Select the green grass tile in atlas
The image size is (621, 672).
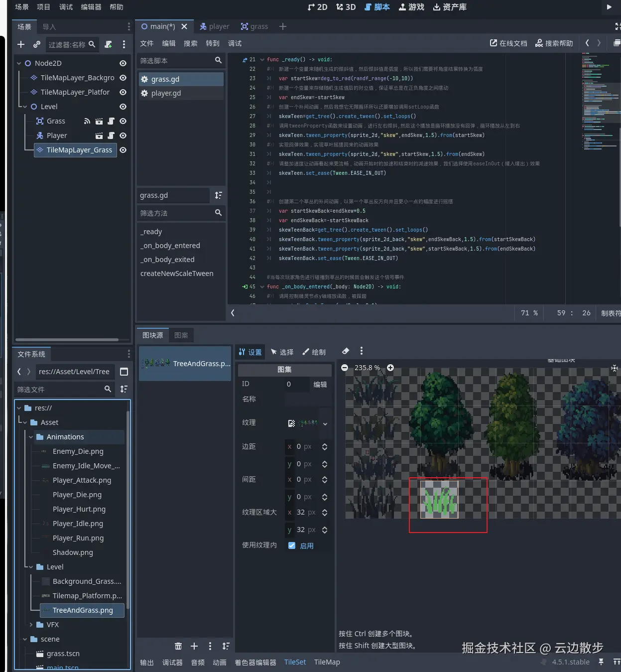(x=439, y=500)
